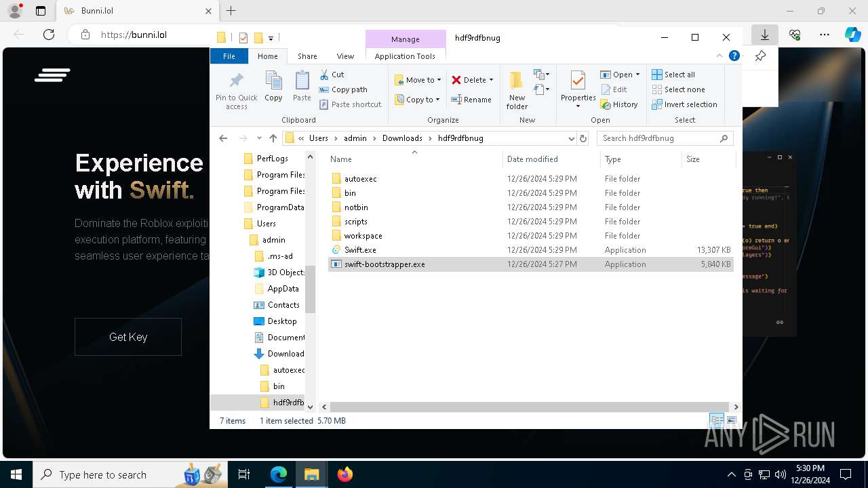Click Select none
Screen dimensions: 868x488
pos(678,89)
